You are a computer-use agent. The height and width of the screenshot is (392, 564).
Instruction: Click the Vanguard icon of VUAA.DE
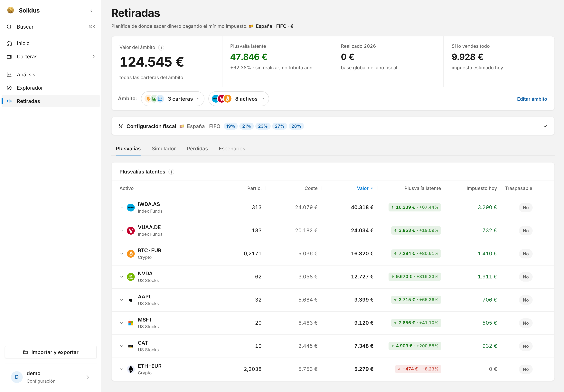(131, 231)
